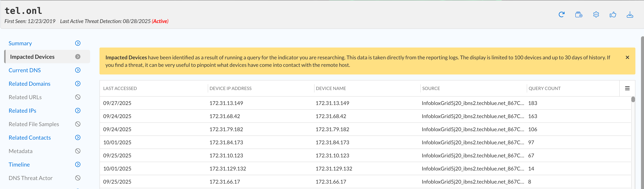Open the table column menu hamburger icon

tap(627, 88)
